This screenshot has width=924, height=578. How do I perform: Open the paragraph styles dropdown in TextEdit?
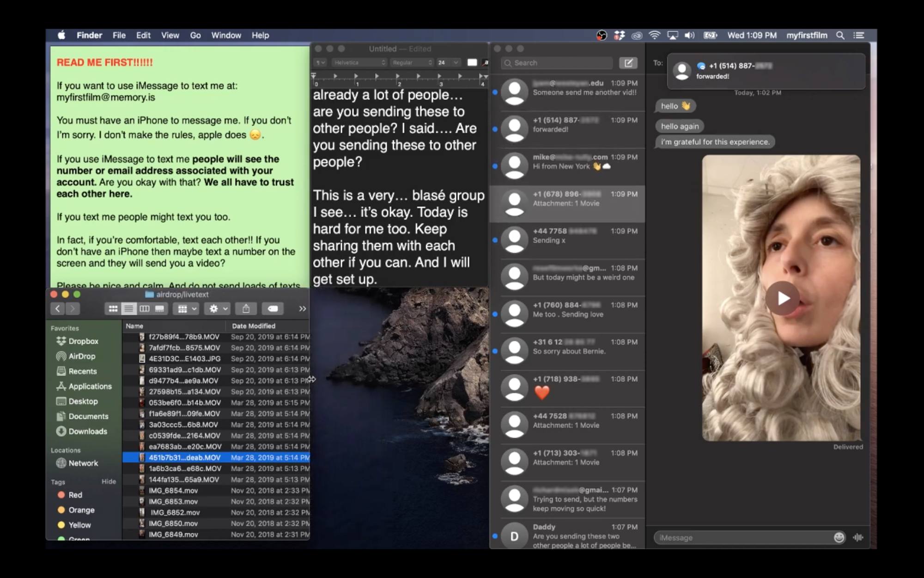[320, 62]
